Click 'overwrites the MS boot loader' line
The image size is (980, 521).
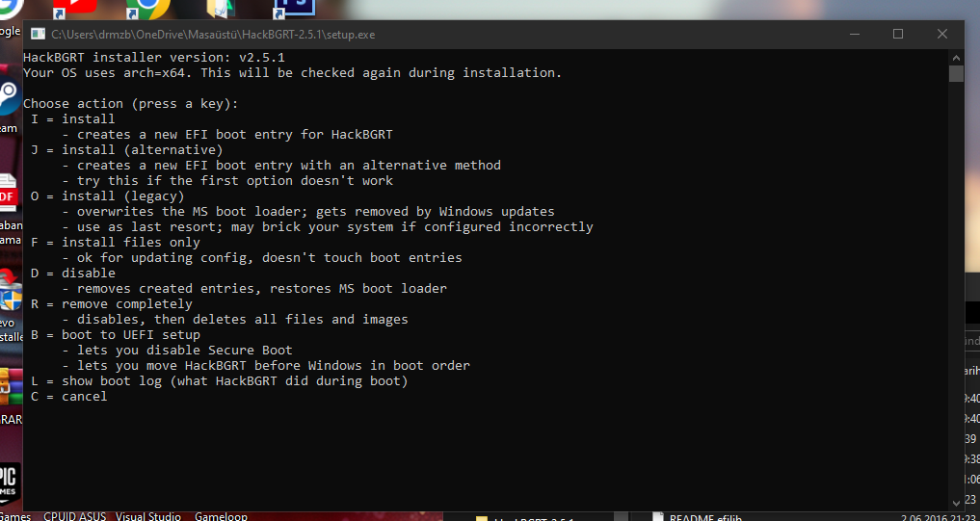click(x=308, y=211)
